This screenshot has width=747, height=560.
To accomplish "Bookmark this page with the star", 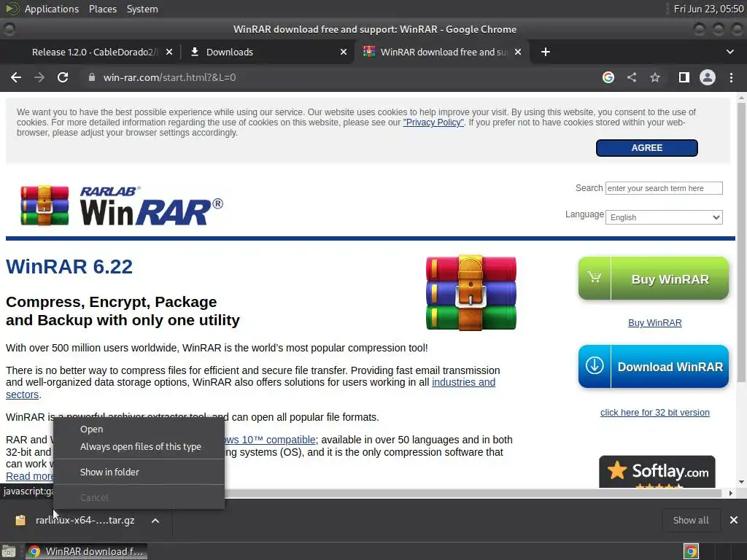I will pos(655,77).
